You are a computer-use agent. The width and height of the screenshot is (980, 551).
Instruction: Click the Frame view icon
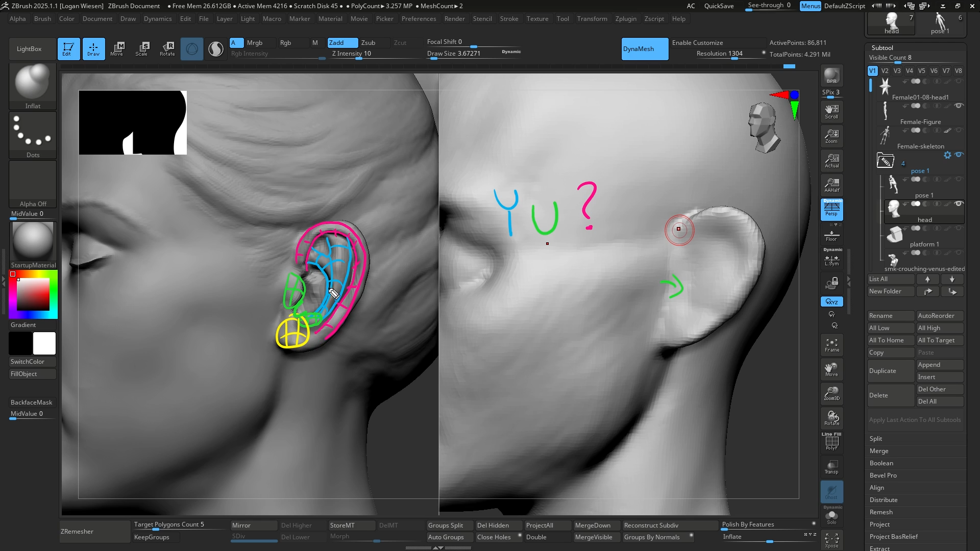click(831, 345)
